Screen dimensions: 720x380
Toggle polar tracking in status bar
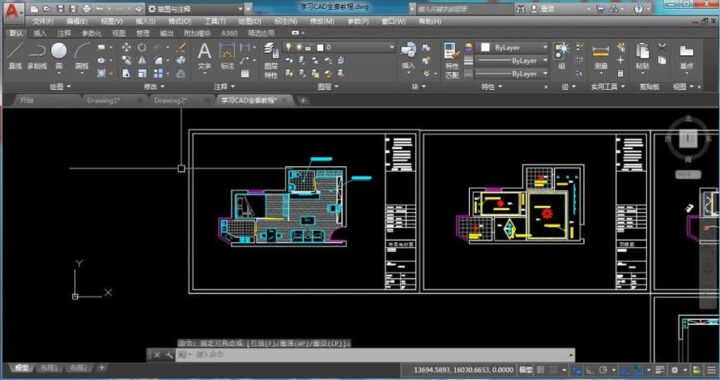click(603, 369)
